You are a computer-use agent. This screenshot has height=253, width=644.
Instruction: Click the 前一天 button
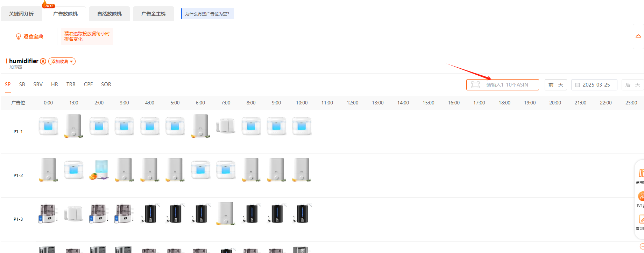(556, 85)
